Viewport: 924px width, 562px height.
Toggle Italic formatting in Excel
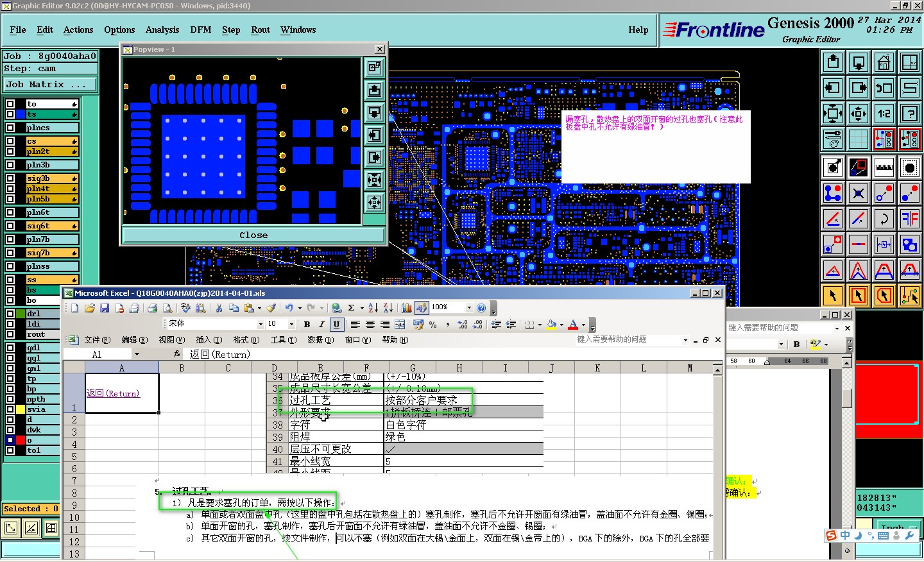(x=321, y=325)
